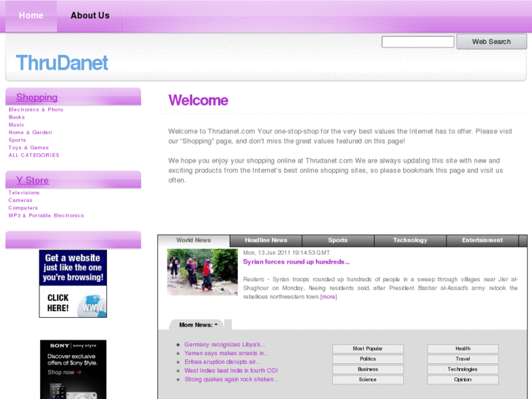This screenshot has height=399, width=532.
Task: Open the Home navigation tab
Action: [x=31, y=15]
